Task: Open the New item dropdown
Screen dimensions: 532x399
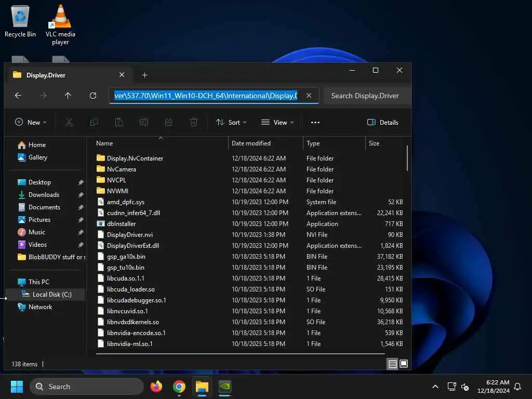Action: tap(31, 123)
